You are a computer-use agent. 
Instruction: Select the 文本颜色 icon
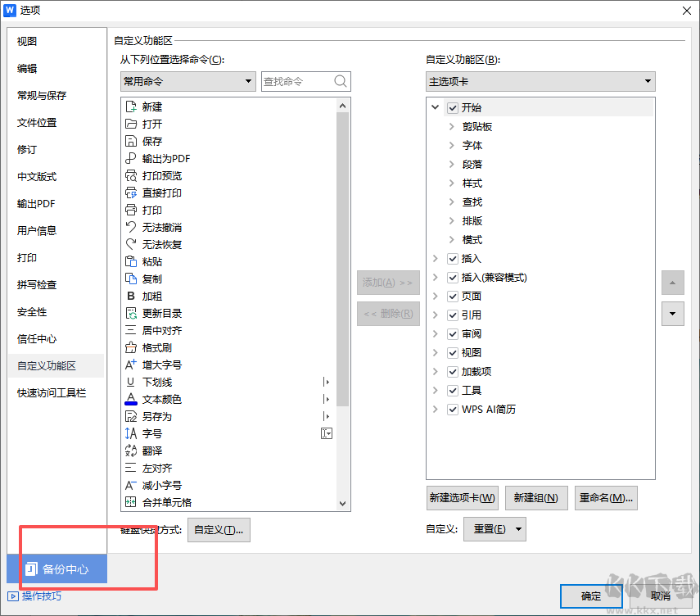click(131, 399)
